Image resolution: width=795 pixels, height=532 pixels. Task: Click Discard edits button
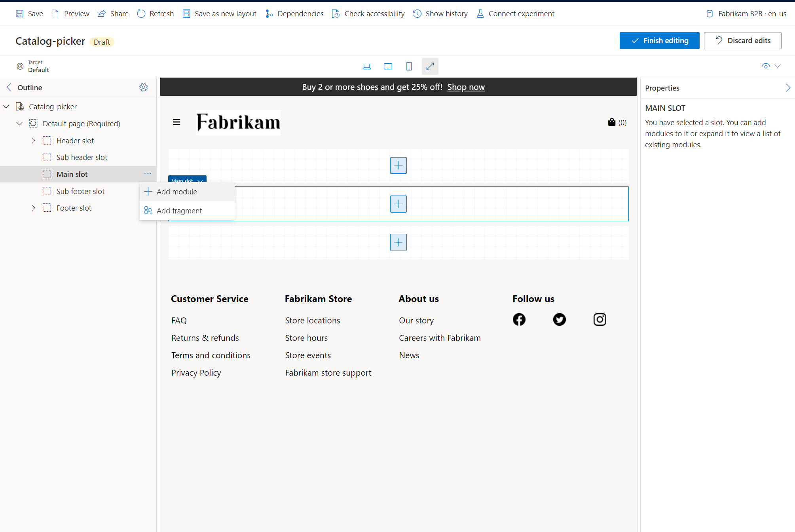click(743, 40)
